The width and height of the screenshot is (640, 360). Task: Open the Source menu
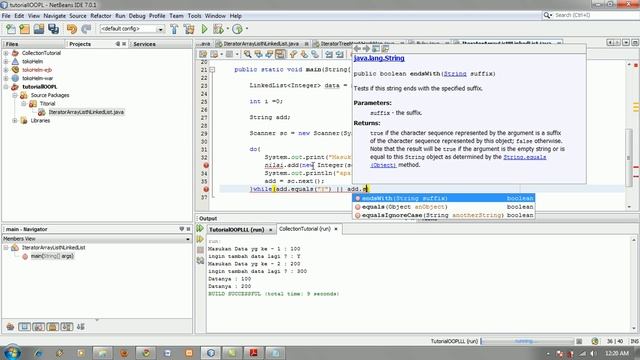[x=78, y=16]
